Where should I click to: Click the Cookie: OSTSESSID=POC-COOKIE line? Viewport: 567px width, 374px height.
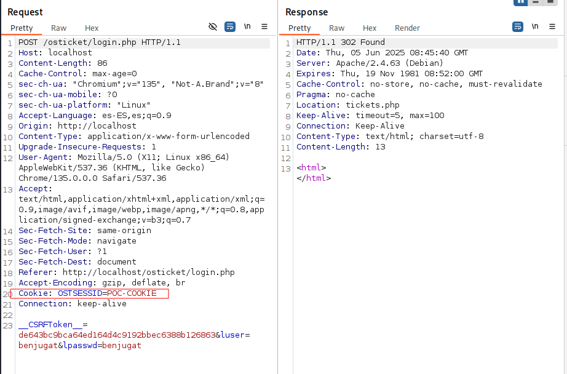(88, 294)
